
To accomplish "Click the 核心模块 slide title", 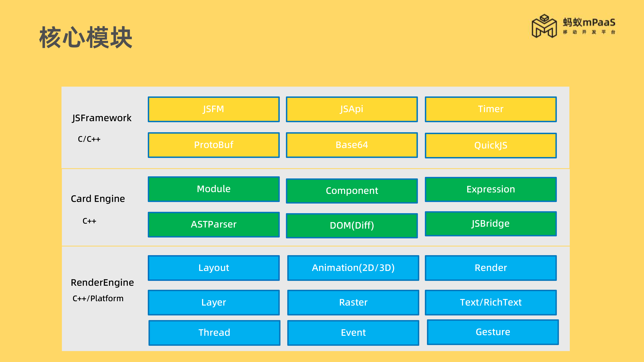I will coord(86,38).
